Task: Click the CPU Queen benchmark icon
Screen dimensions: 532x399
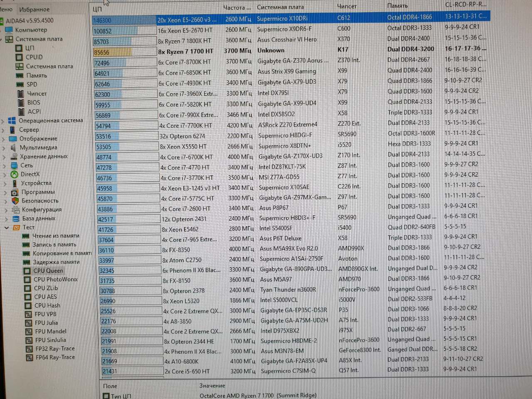Action: click(x=27, y=271)
